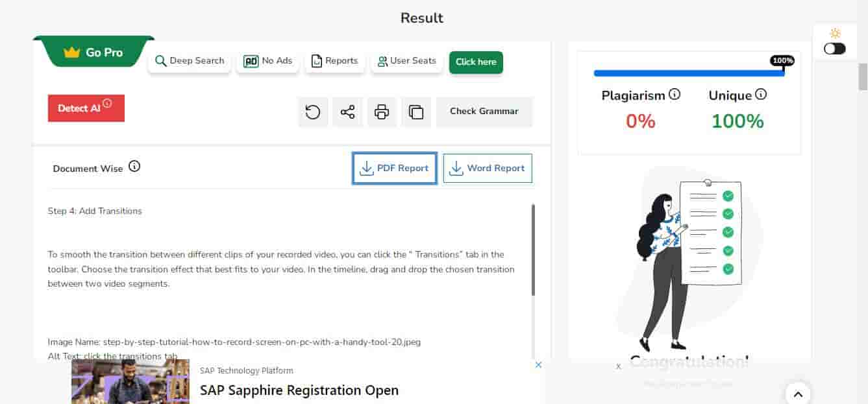Show the Document Wise info tooltip icon
Screen dimensions: 868x404
pos(134,167)
